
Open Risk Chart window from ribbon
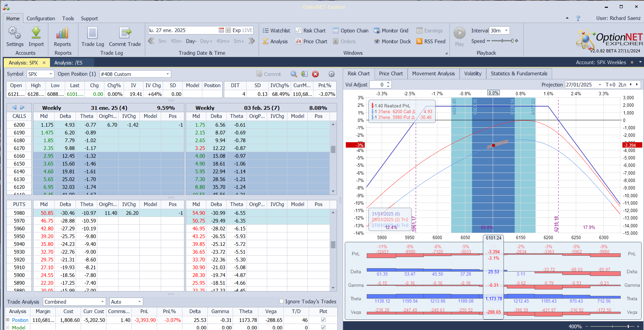tap(310, 31)
